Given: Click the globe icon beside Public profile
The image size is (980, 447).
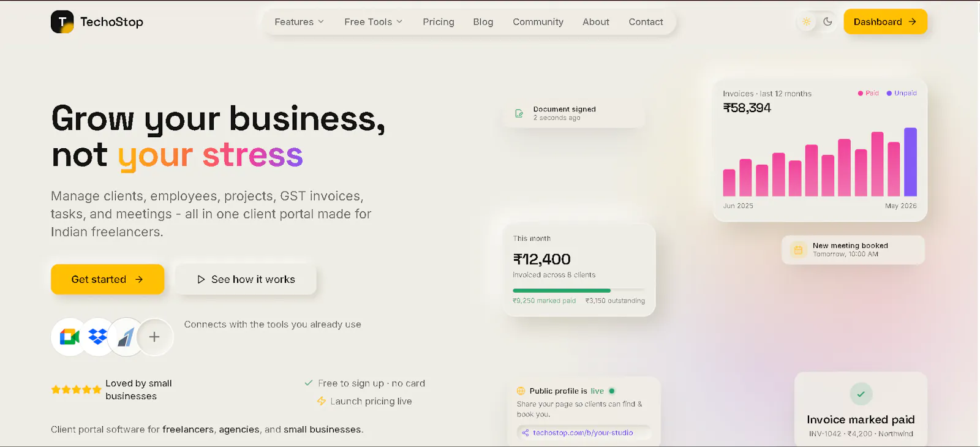Looking at the screenshot, I should [x=521, y=391].
